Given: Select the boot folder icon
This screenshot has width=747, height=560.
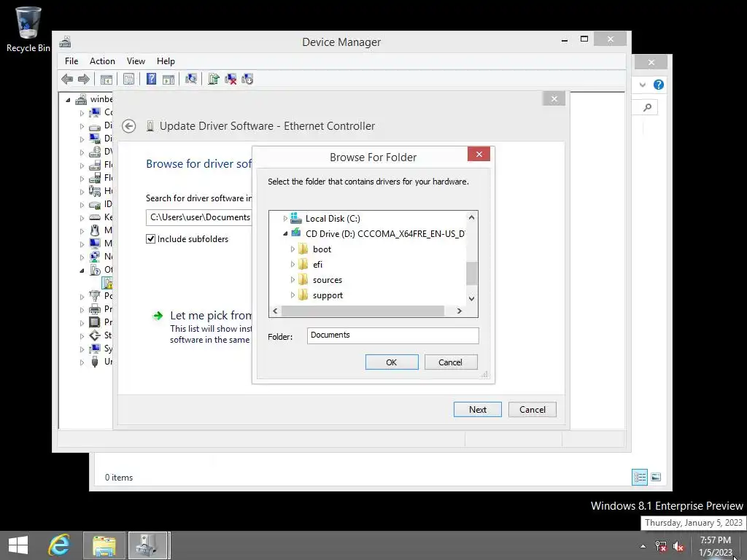Looking at the screenshot, I should click(303, 249).
